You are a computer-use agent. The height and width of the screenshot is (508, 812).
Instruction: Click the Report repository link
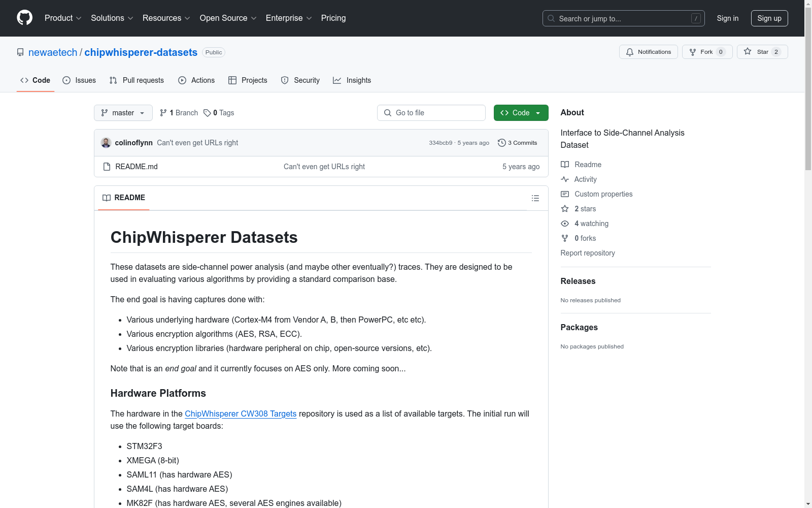point(588,253)
